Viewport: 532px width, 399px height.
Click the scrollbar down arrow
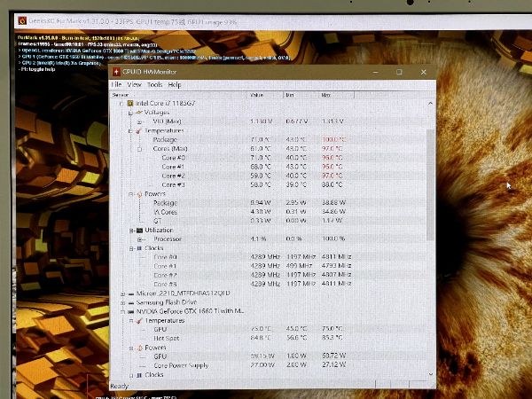431,374
